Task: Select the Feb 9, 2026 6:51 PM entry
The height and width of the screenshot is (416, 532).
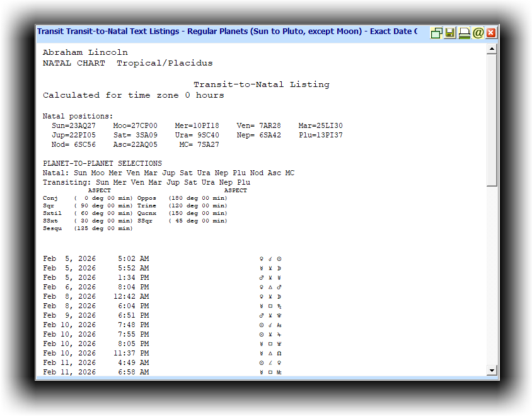Action: 96,315
